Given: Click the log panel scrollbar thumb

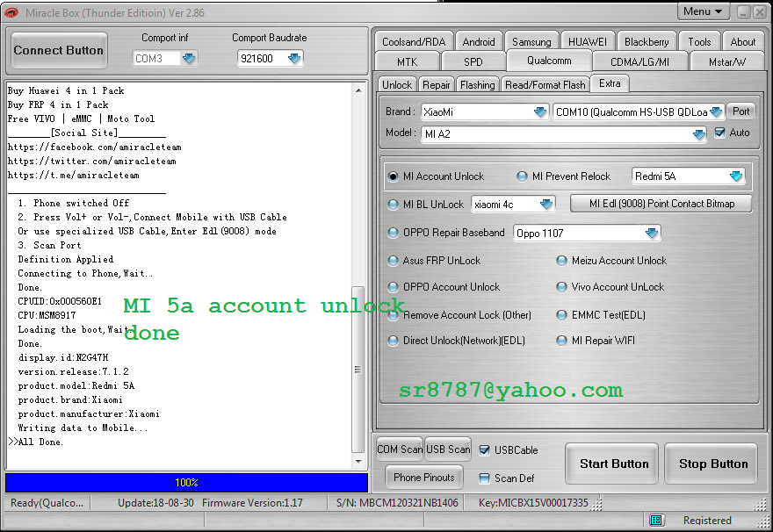Looking at the screenshot, I should (x=358, y=370).
